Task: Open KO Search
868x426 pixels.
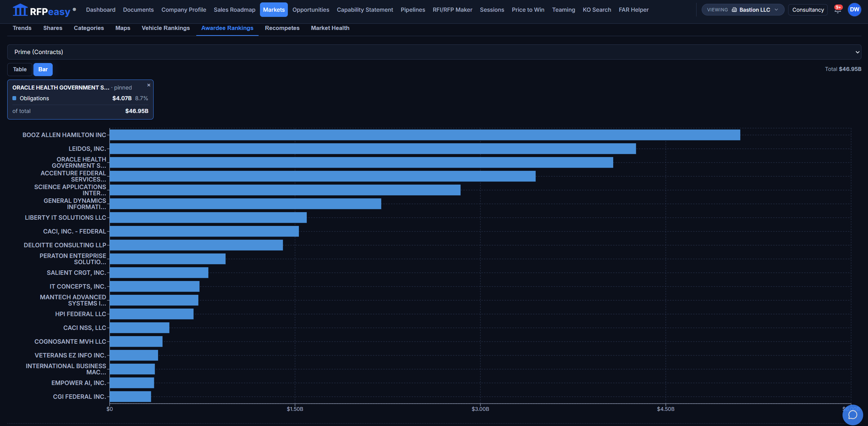Action: (597, 10)
